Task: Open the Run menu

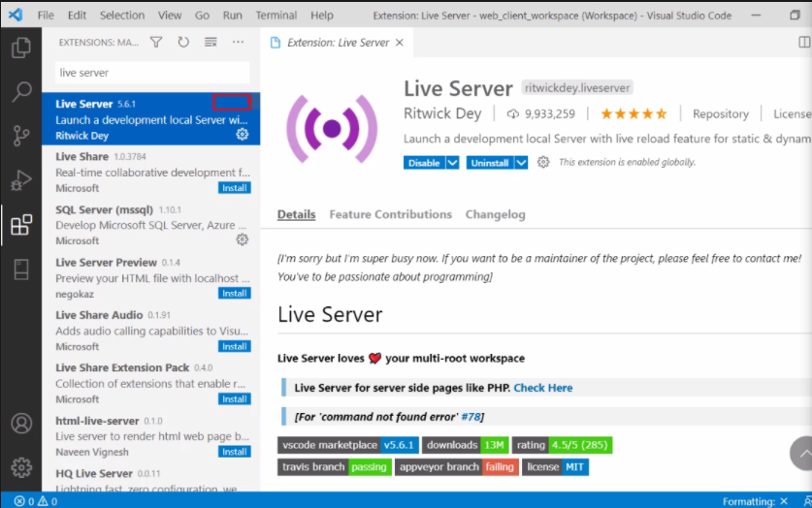Action: click(x=233, y=15)
